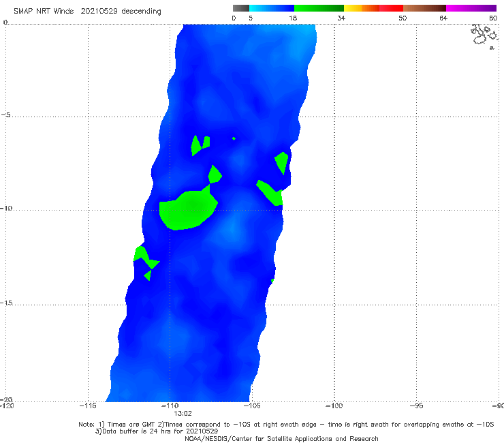Click the '-110' longitude axis label

(x=170, y=406)
